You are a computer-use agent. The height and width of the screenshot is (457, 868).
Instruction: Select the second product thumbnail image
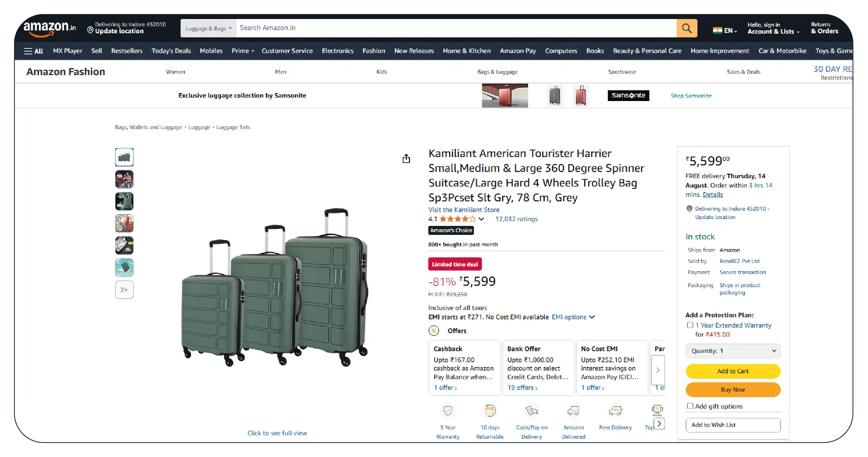coord(124,179)
